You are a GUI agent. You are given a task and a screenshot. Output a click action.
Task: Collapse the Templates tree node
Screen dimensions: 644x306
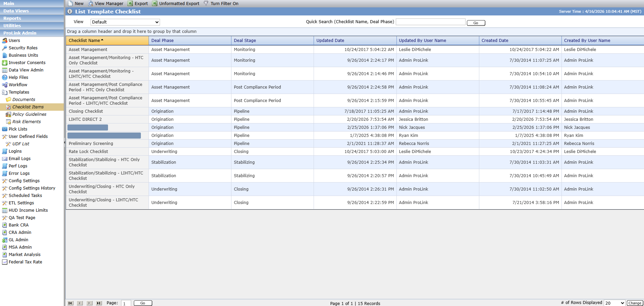pyautogui.click(x=5, y=92)
